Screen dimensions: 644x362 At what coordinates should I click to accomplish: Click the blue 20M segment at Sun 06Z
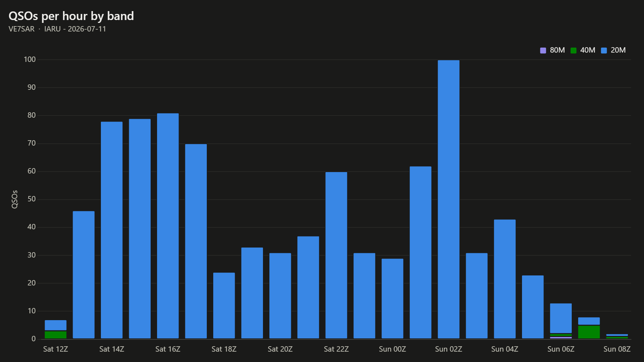click(561, 318)
